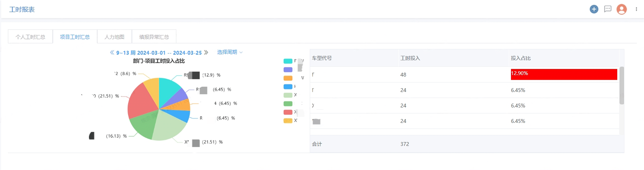This screenshot has height=170, width=644.
Task: Switch to the 人力地图 tab
Action: (114, 37)
